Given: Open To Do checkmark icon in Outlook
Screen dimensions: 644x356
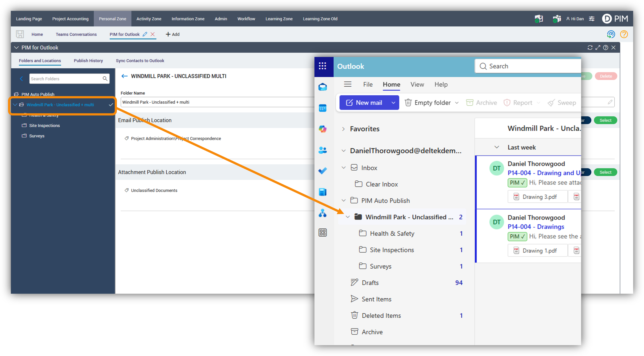Looking at the screenshot, I should [322, 171].
